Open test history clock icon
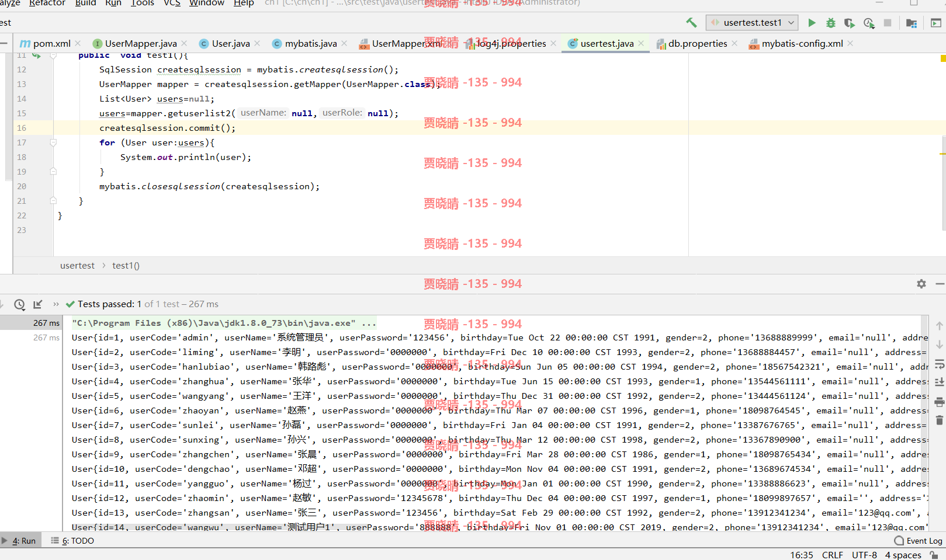 point(19,304)
